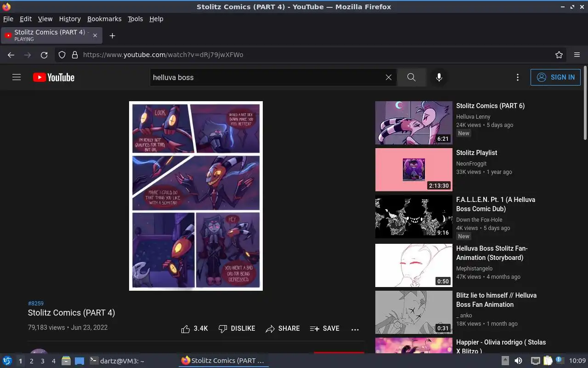Image resolution: width=588 pixels, height=368 pixels.
Task: Open the system start menu icon
Action: click(7, 361)
